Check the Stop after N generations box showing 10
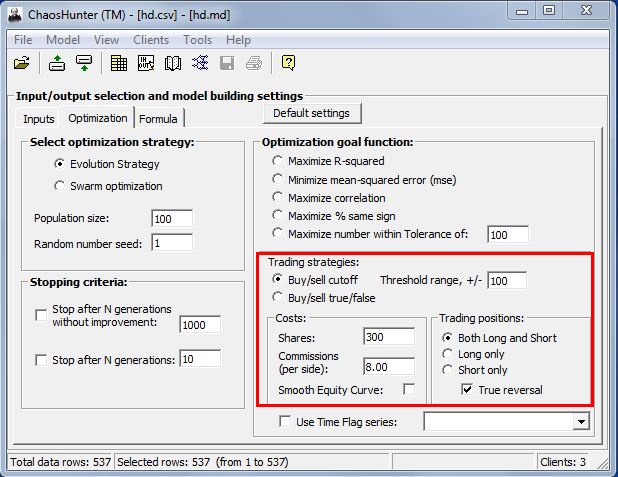 coord(41,360)
